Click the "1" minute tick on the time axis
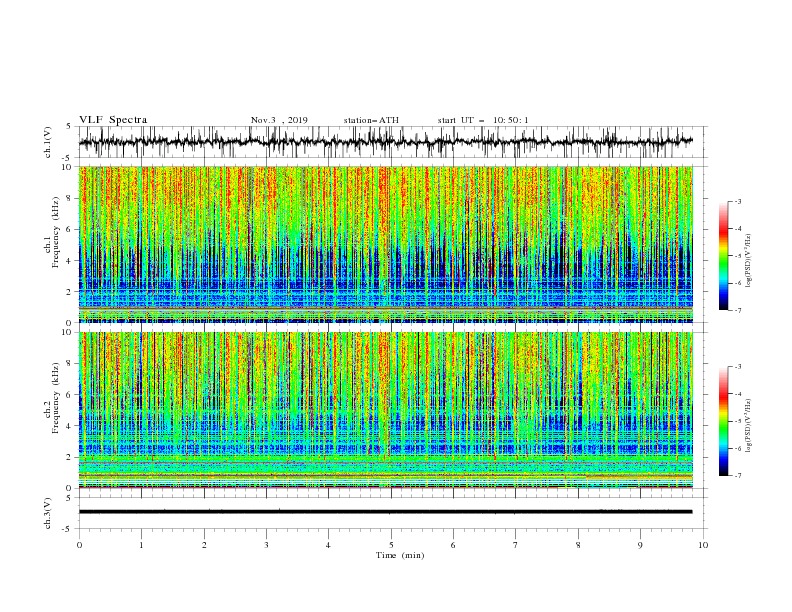Viewport: 792px width, 612px height. click(141, 545)
